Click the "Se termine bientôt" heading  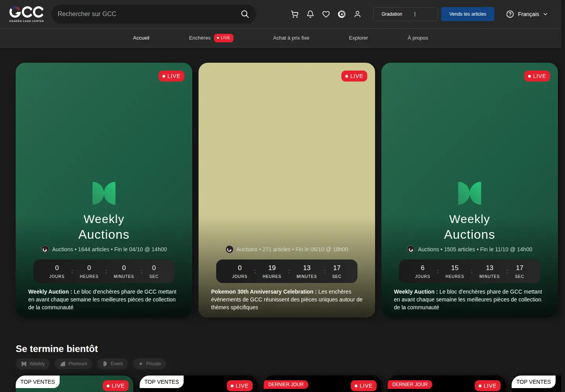(57, 349)
